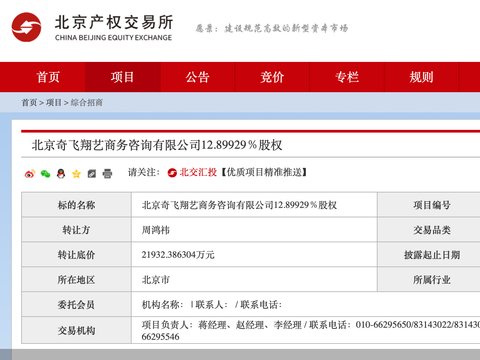The width and height of the screenshot is (480, 360).
Task: Follow the 北交汇投 link
Action: (x=198, y=172)
